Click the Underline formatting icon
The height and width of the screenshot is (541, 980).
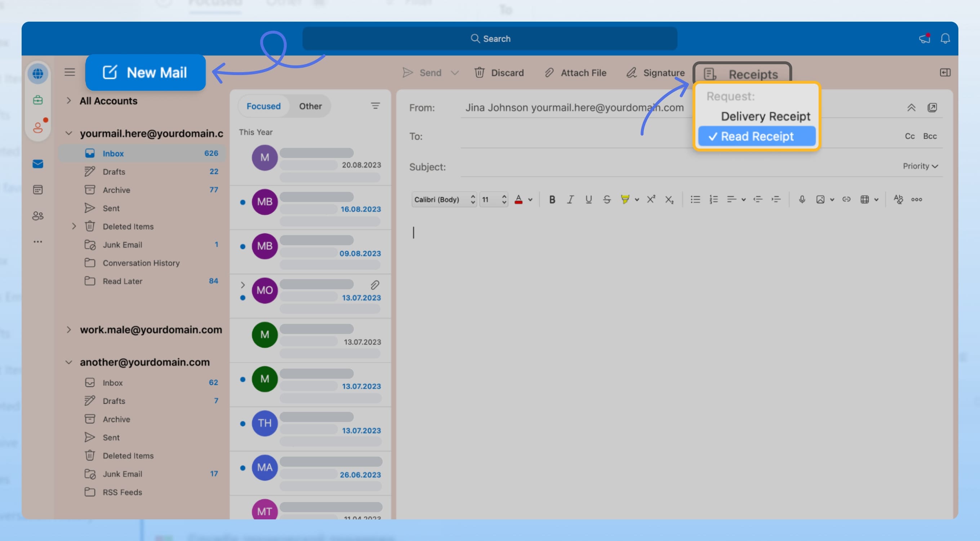pyautogui.click(x=588, y=199)
